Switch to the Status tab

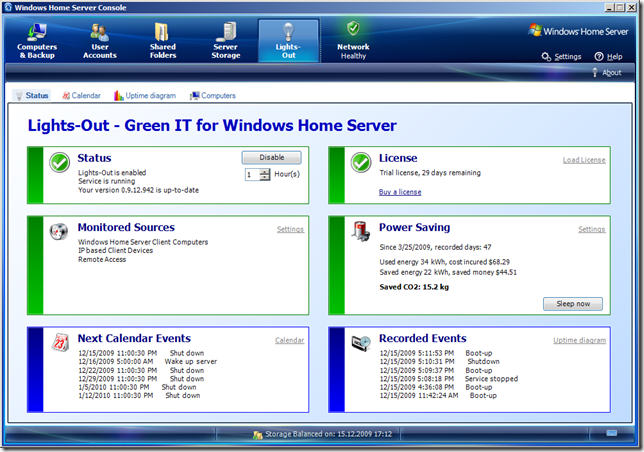point(32,95)
